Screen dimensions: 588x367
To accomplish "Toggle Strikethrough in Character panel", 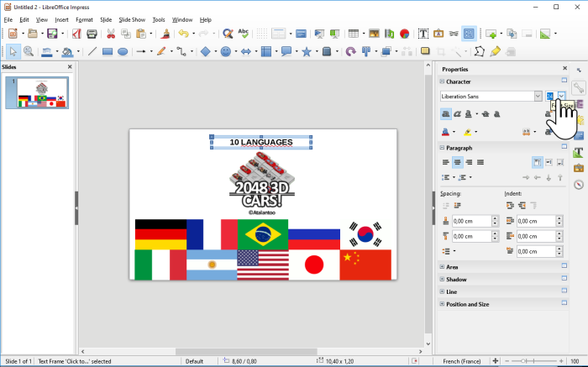I will [486, 114].
